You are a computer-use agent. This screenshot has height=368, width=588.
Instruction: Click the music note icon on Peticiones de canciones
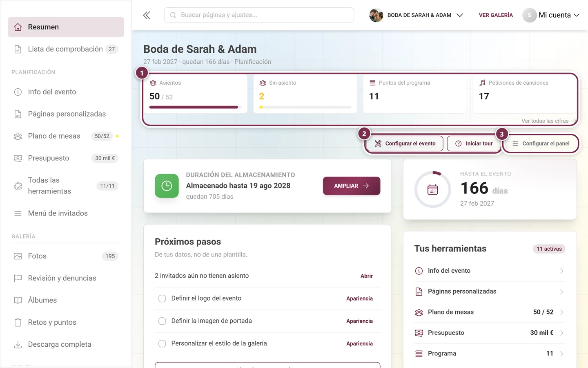pyautogui.click(x=482, y=83)
